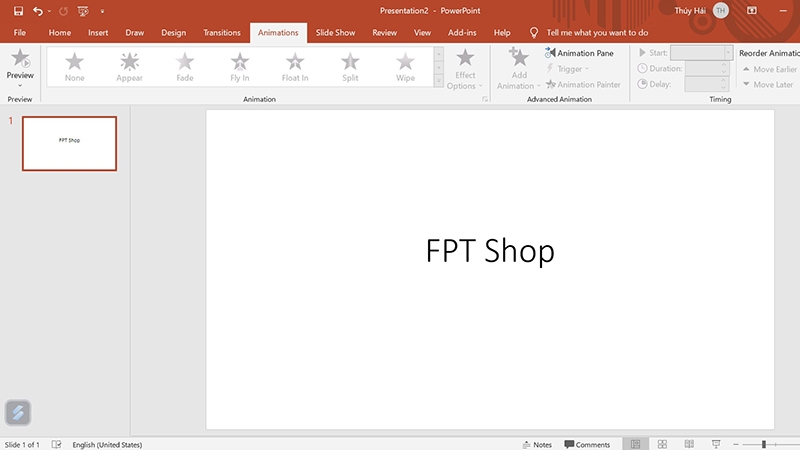Open Effect Options dropdown
The width and height of the screenshot is (800, 450).
pyautogui.click(x=465, y=69)
